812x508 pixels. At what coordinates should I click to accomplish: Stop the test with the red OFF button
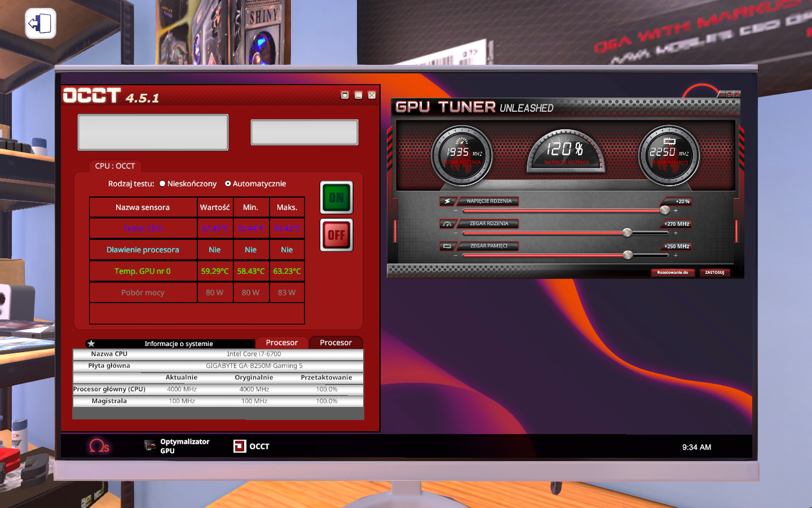(x=337, y=235)
